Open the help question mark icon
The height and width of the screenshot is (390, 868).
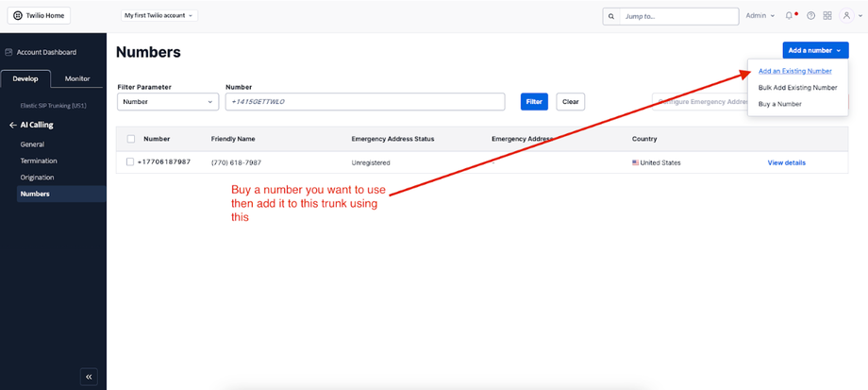pos(810,16)
